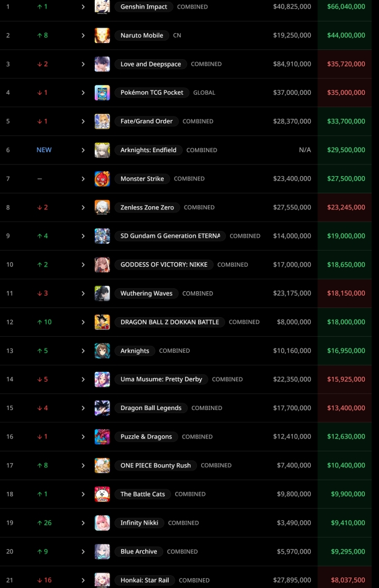Viewport: 379px width, 588px height.
Task: Click the Naruto Mobile name label
Action: click(x=142, y=35)
